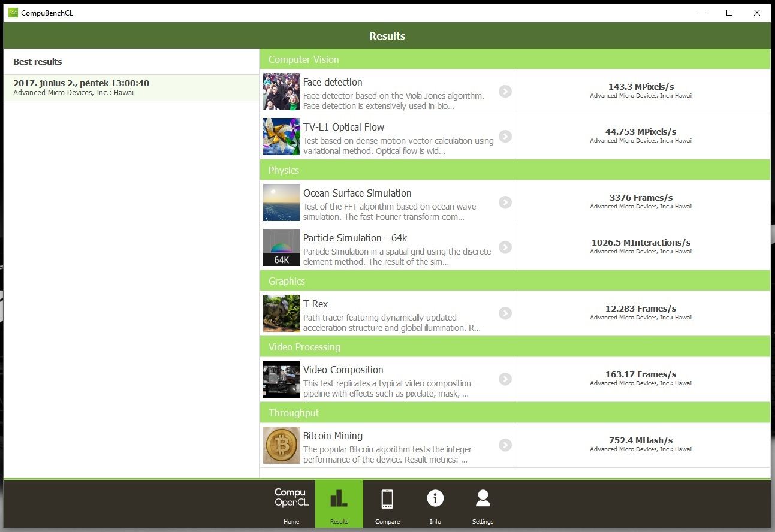Click the Bitcoin Mining title
The width and height of the screenshot is (775, 532).
333,436
